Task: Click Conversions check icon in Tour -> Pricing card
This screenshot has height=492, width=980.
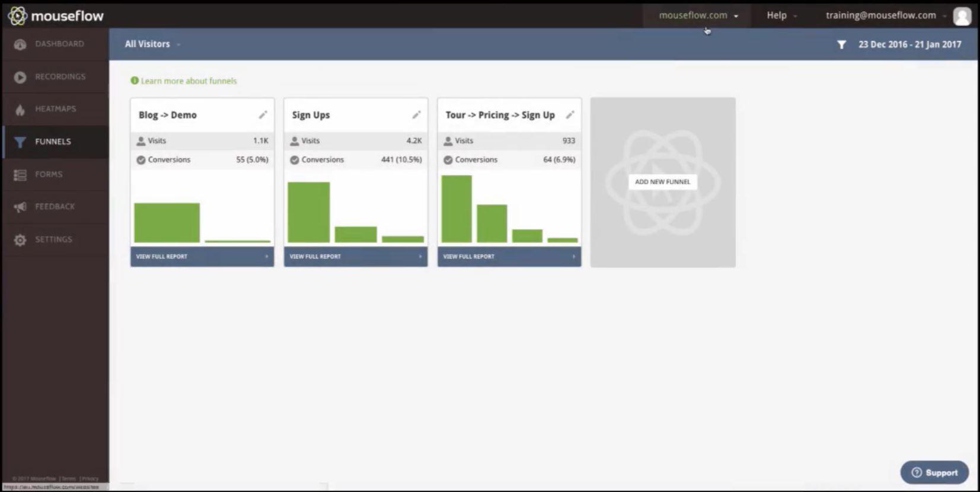Action: coord(448,160)
